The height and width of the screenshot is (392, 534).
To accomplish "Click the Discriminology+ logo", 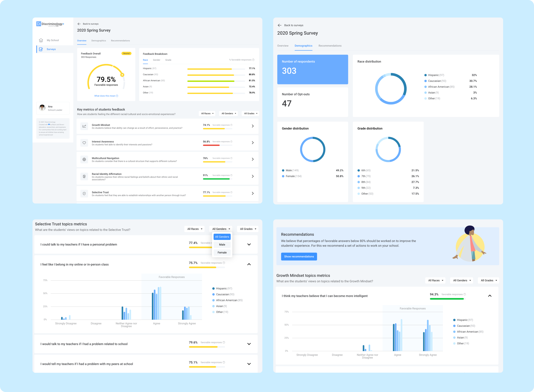I will click(x=50, y=24).
